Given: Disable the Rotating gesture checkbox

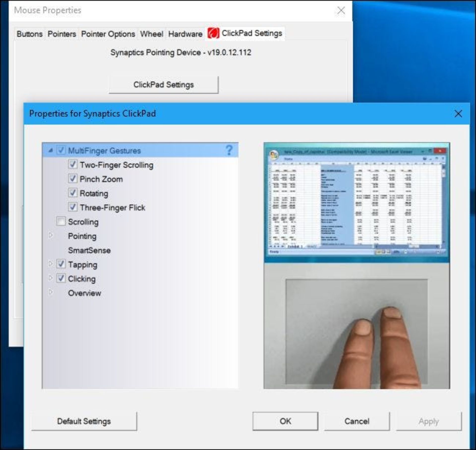Looking at the screenshot, I should pos(73,193).
